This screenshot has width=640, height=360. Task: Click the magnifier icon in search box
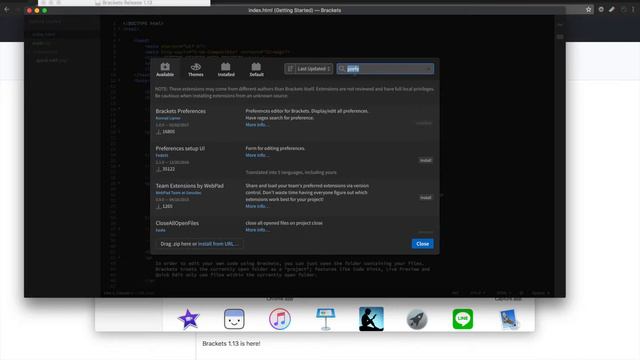coord(342,69)
